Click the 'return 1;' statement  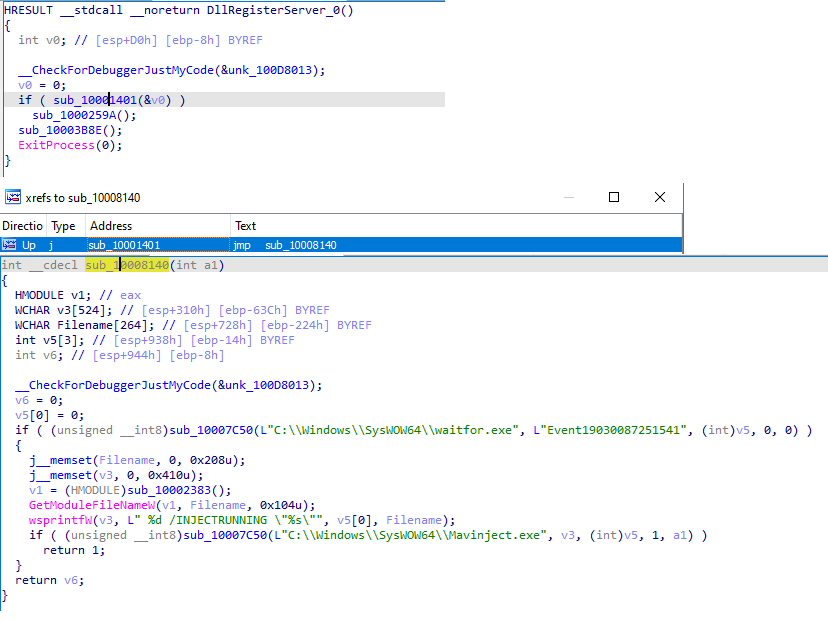tap(74, 550)
